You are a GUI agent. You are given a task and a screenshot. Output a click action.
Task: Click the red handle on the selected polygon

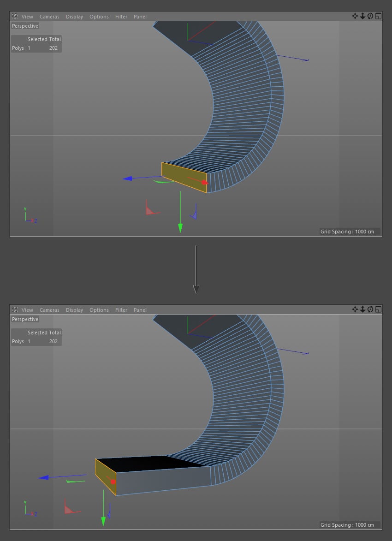tap(204, 183)
